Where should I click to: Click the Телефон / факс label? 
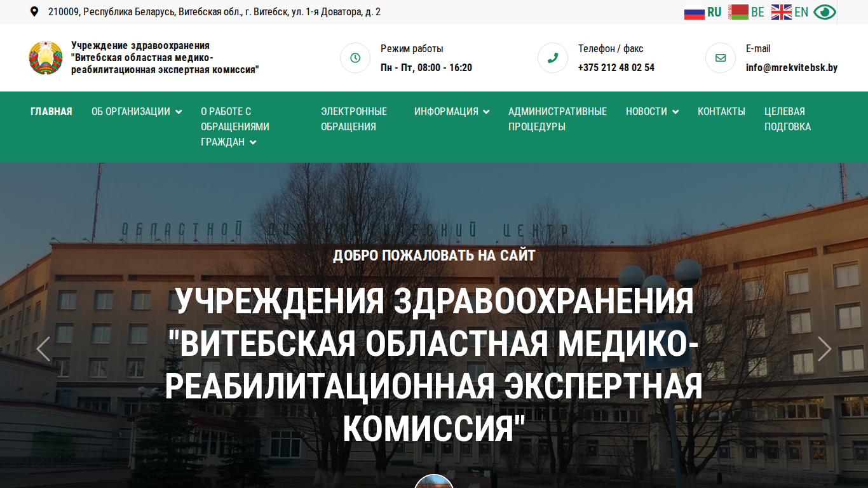(x=611, y=49)
